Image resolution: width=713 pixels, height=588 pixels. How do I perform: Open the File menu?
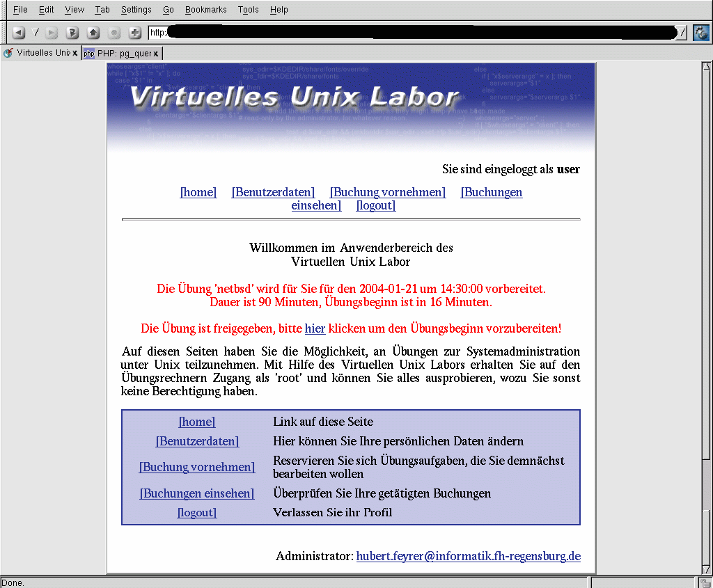(x=20, y=10)
